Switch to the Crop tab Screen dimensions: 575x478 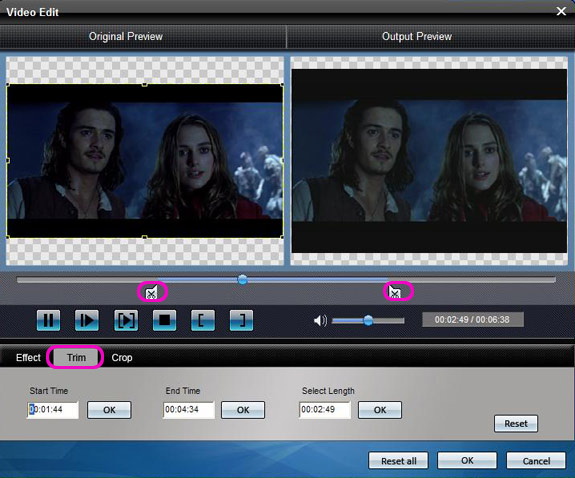(x=122, y=358)
